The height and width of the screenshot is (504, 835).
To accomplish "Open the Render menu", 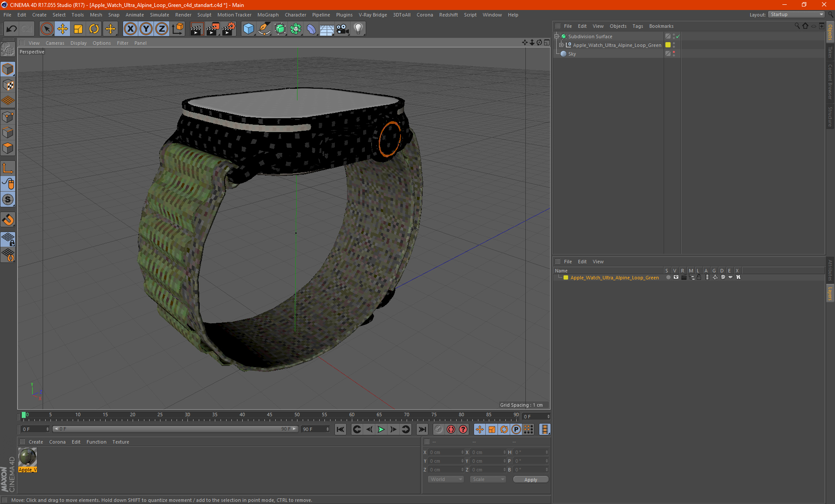I will click(183, 15).
